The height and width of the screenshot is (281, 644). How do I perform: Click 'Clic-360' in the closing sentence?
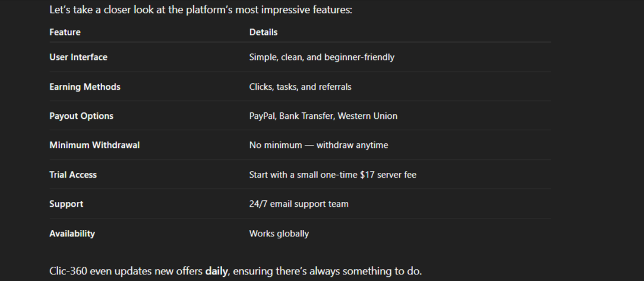click(68, 271)
